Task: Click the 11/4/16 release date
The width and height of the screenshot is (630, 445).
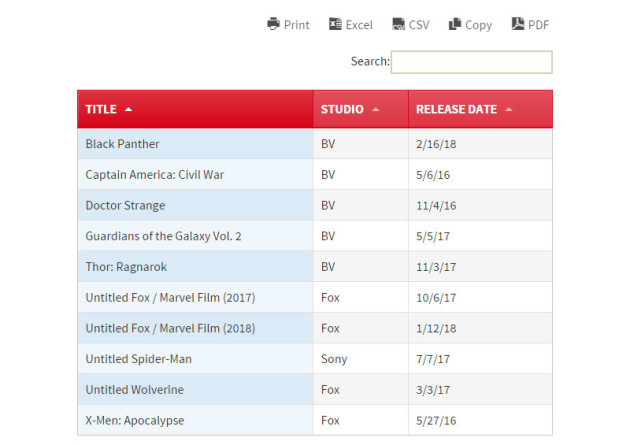Action: click(436, 206)
